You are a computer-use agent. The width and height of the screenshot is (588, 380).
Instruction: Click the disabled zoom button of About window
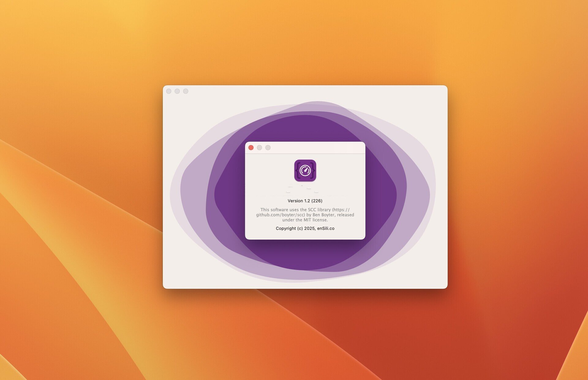point(268,148)
